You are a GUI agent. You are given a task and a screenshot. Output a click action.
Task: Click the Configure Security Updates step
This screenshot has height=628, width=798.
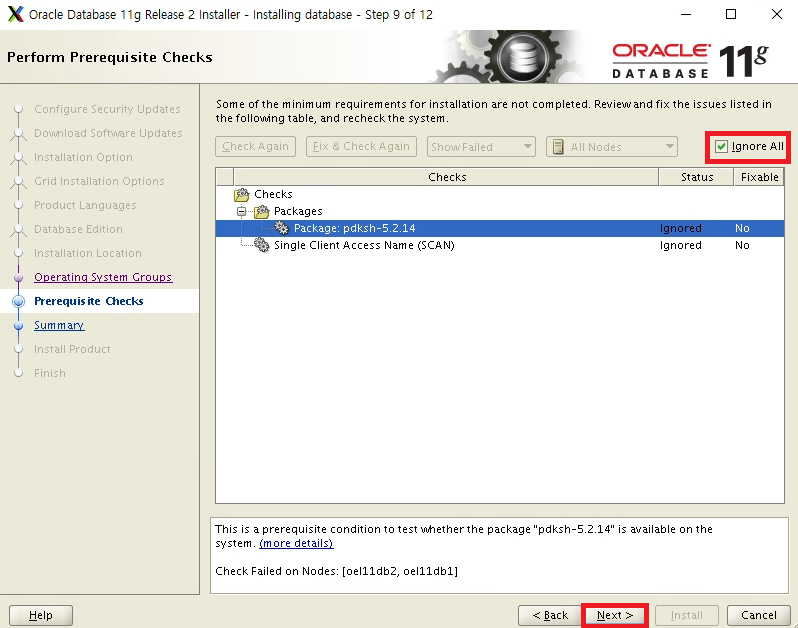(x=107, y=109)
